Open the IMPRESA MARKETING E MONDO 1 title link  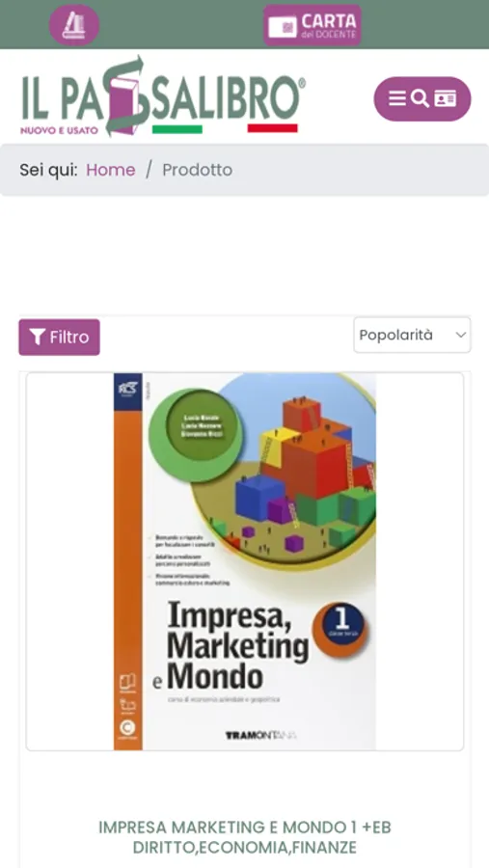[x=245, y=837]
